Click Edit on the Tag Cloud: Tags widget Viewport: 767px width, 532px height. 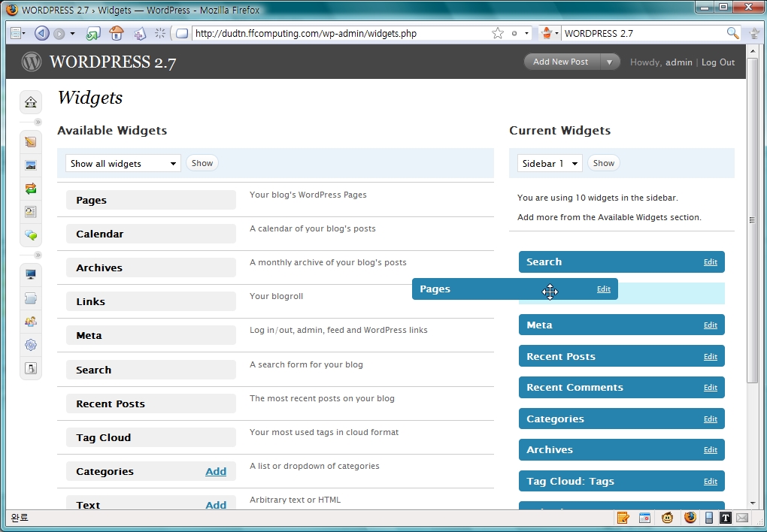(x=711, y=482)
